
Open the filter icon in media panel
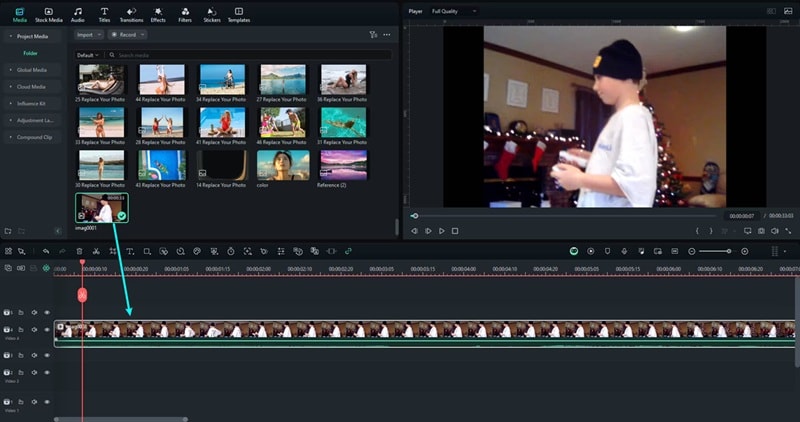tap(373, 35)
